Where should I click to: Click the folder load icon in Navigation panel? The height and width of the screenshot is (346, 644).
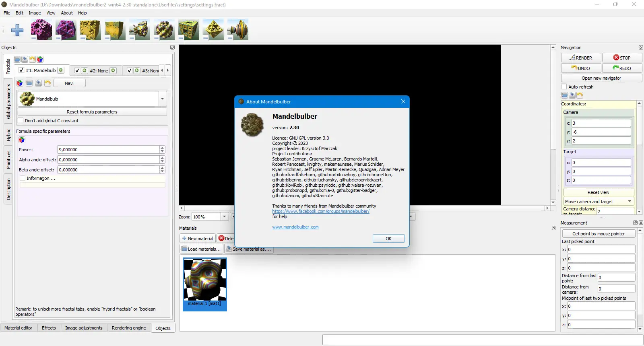565,95
